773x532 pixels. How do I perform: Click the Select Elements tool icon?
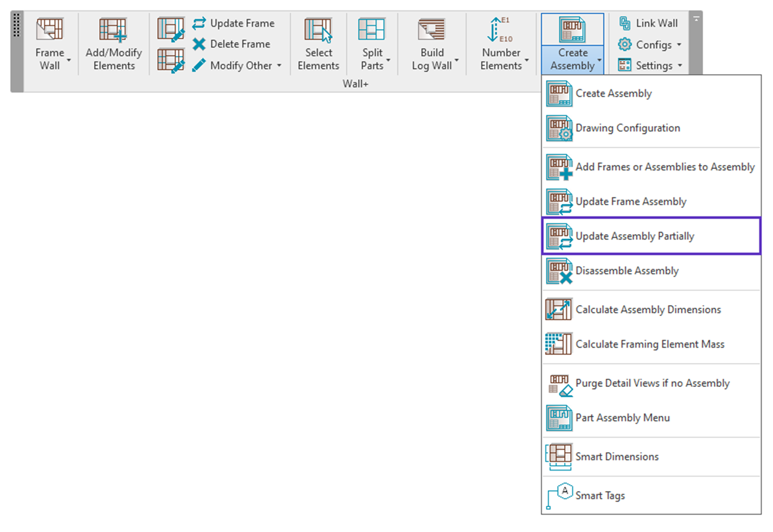tap(318, 30)
